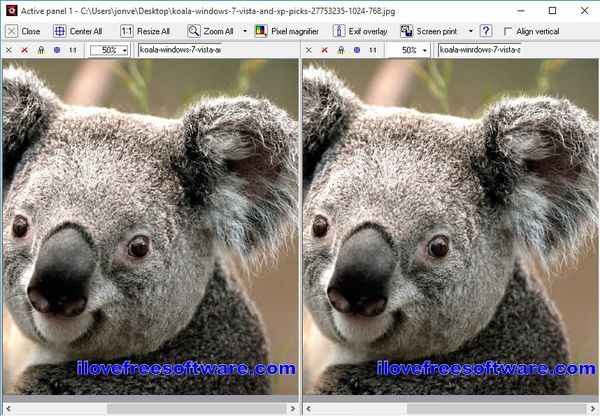Click the Resize All 1:1 icon

tap(127, 31)
